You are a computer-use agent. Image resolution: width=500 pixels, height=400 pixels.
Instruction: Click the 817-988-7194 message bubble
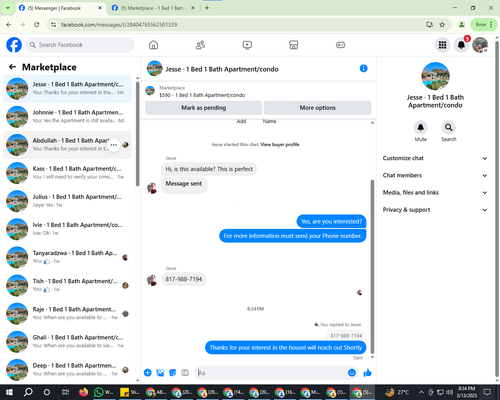point(184,279)
